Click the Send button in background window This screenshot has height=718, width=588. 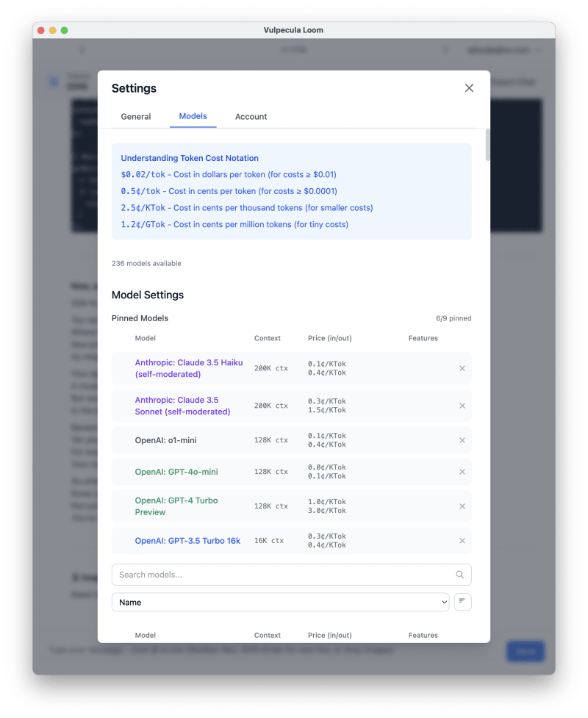(526, 651)
